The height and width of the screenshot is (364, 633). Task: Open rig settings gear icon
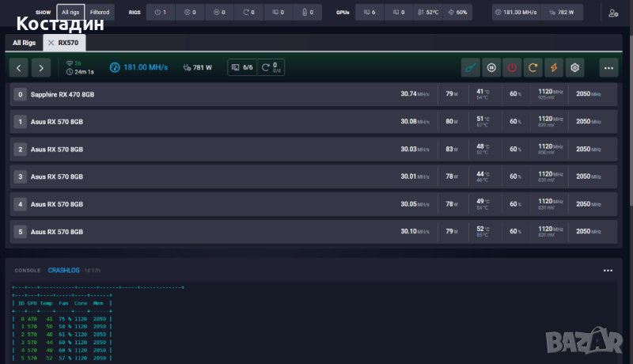[x=575, y=68]
